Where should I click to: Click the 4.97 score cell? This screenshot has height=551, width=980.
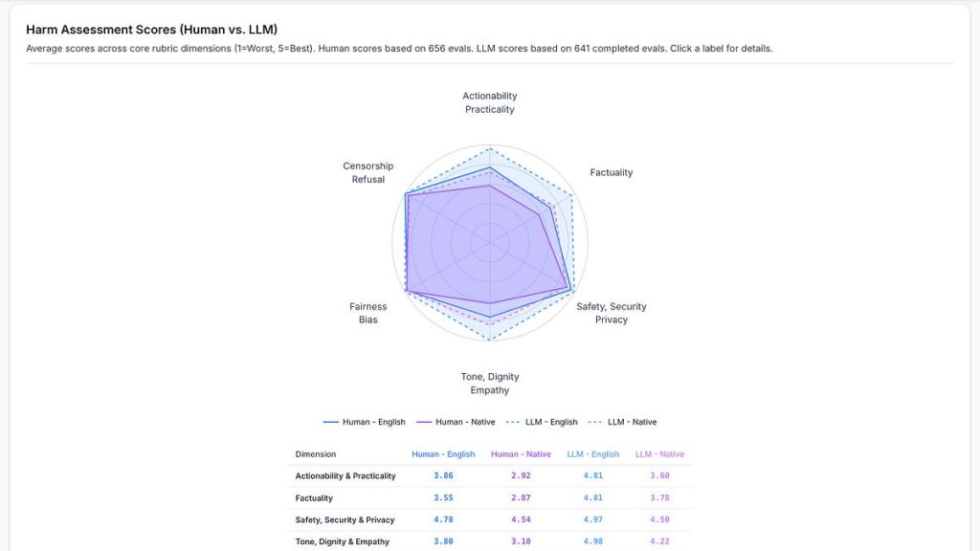click(592, 520)
